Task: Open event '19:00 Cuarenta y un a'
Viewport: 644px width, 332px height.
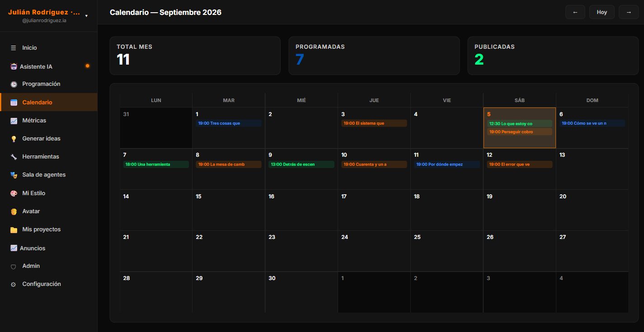Action: pos(374,164)
